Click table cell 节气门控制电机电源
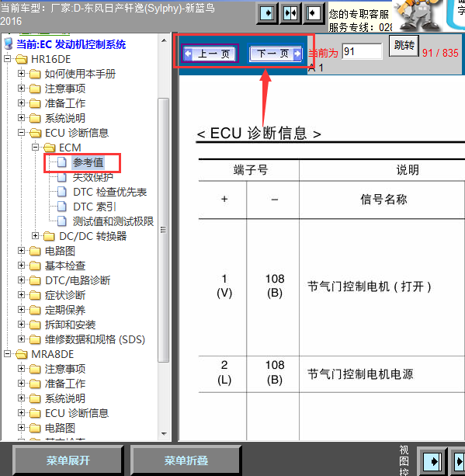This screenshot has height=476, width=465. click(x=360, y=374)
